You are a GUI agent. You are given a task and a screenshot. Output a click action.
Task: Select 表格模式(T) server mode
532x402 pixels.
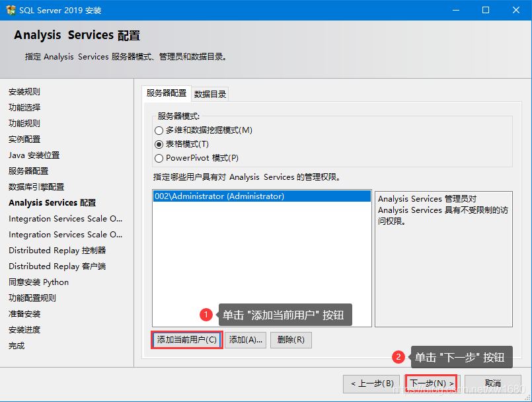[x=159, y=144]
